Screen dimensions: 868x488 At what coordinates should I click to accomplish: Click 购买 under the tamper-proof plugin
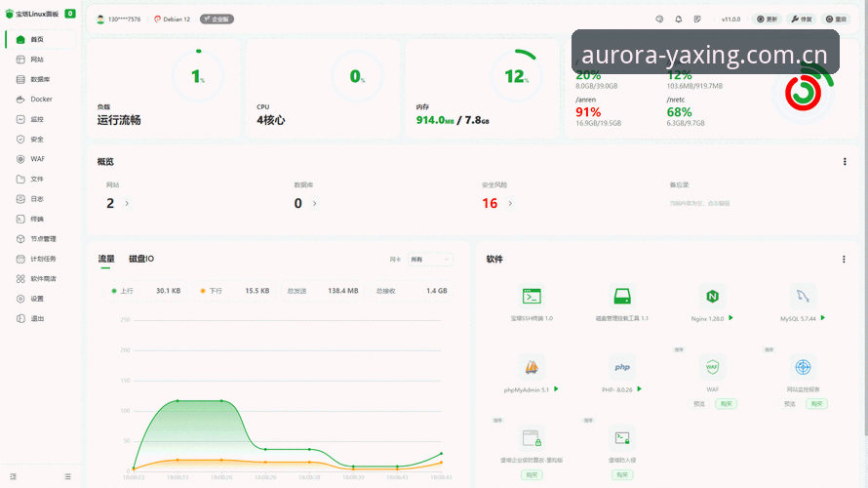pyautogui.click(x=532, y=474)
